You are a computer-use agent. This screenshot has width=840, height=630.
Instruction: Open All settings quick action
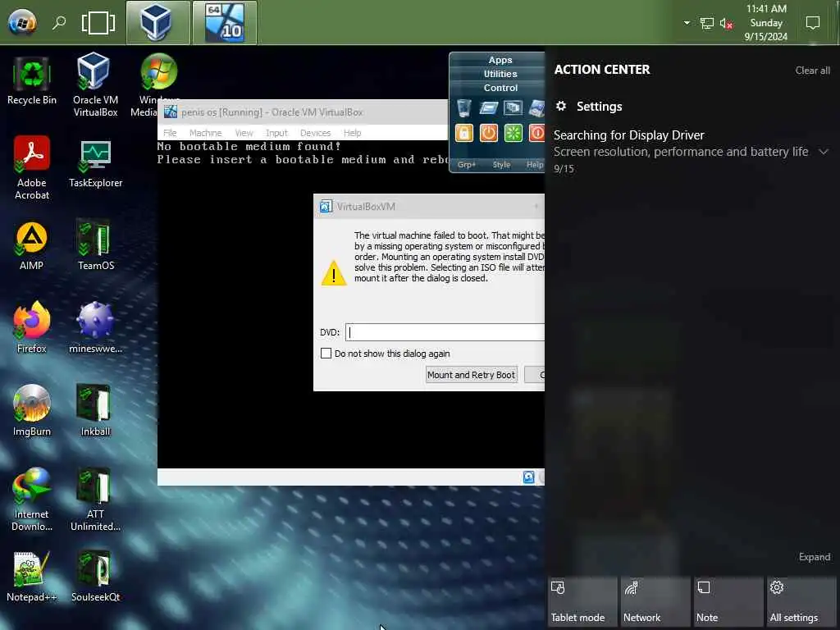click(801, 602)
